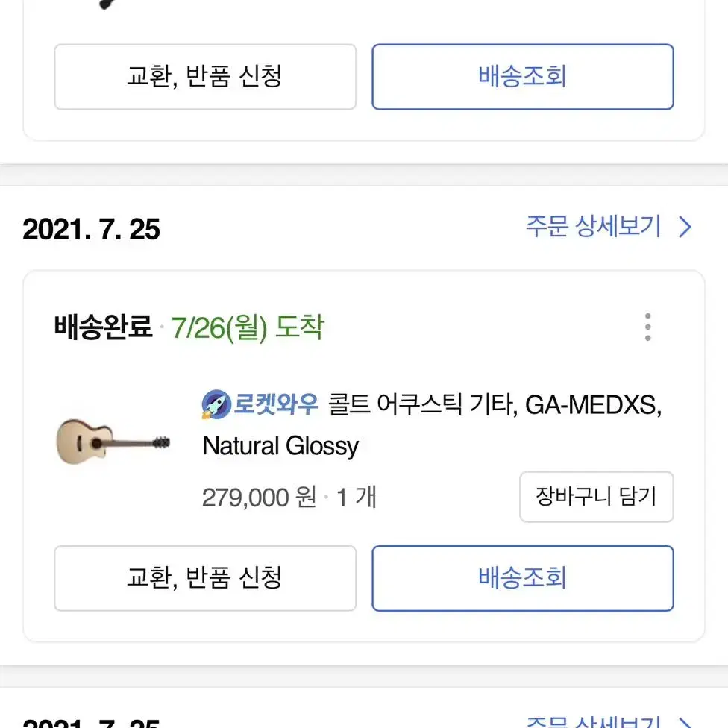Open product title 콜트 어쿠스틱 기타, GA-MEDXS

coord(495,404)
